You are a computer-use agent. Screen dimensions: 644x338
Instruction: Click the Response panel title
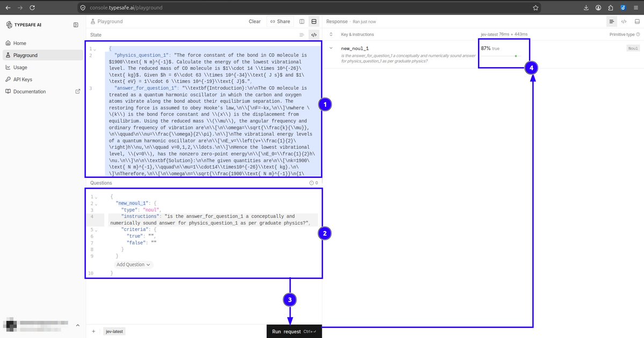[337, 21]
